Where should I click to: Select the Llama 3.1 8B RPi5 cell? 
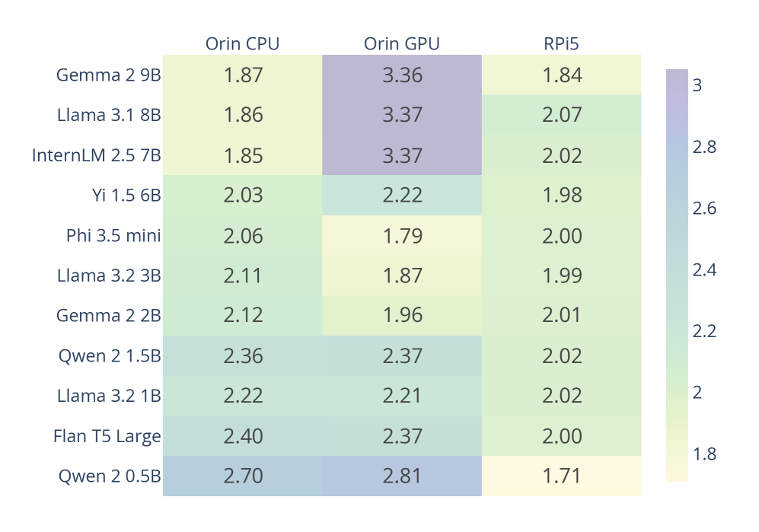(562, 115)
